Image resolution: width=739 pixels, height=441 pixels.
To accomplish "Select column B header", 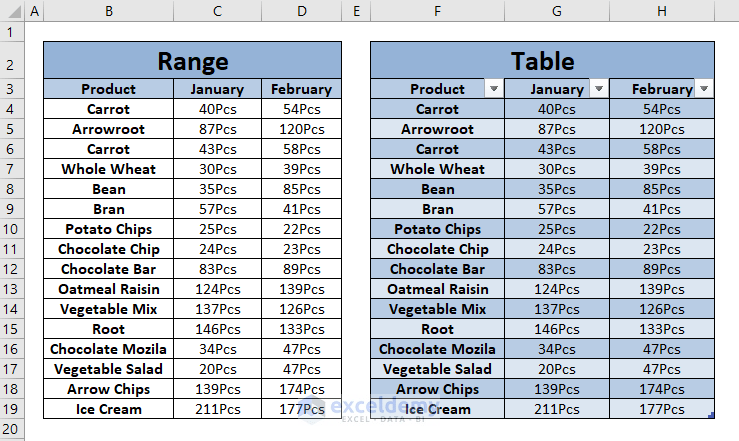I will [108, 11].
